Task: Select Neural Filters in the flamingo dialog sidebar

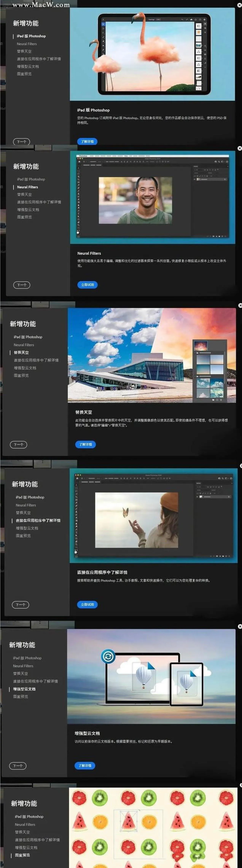Action: point(27,44)
